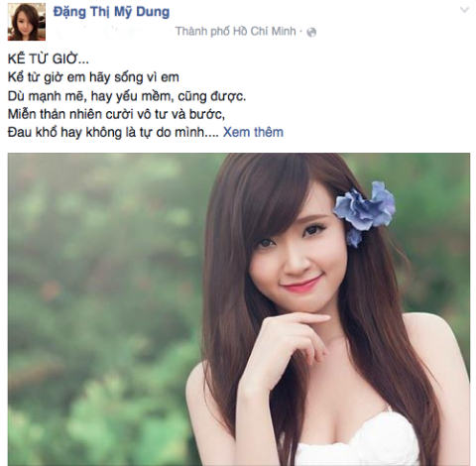Open the Thành phố Hồ Chí Minh location
This screenshot has height=466, width=476.
(x=236, y=32)
